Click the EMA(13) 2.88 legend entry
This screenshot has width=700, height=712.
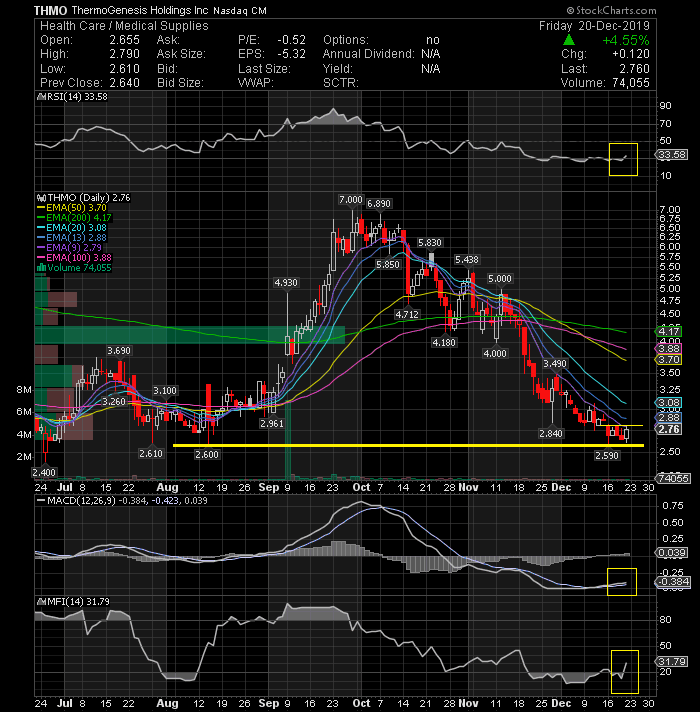[x=71, y=237]
